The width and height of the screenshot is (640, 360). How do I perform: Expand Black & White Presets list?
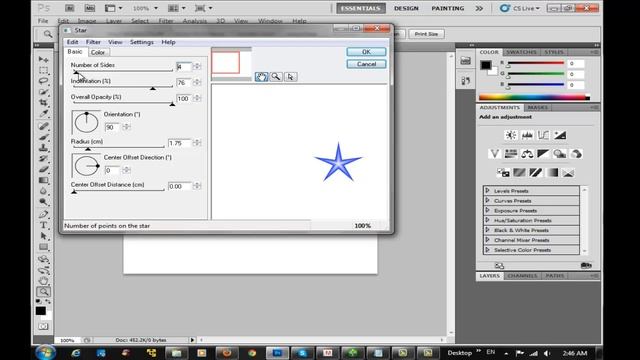(487, 230)
